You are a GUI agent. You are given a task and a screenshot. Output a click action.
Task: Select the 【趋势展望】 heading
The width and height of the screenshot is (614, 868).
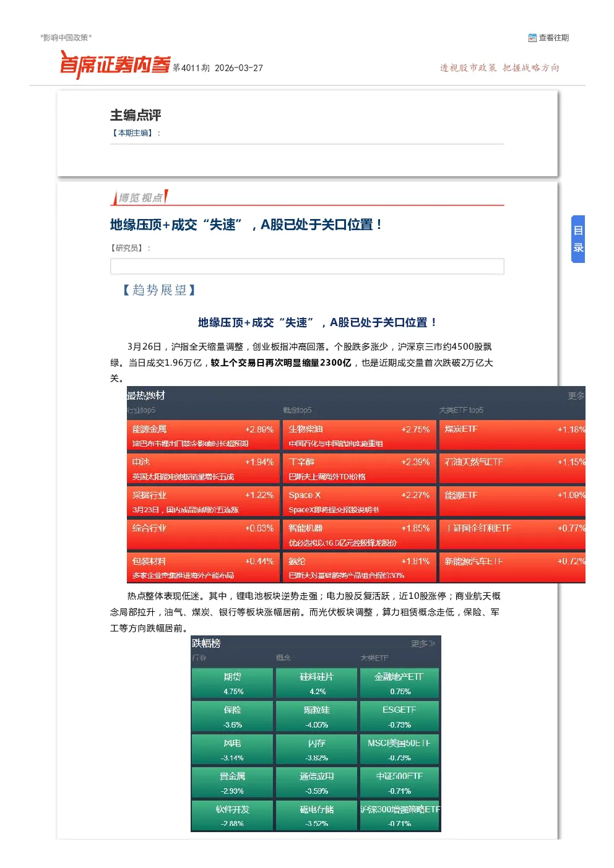[159, 290]
